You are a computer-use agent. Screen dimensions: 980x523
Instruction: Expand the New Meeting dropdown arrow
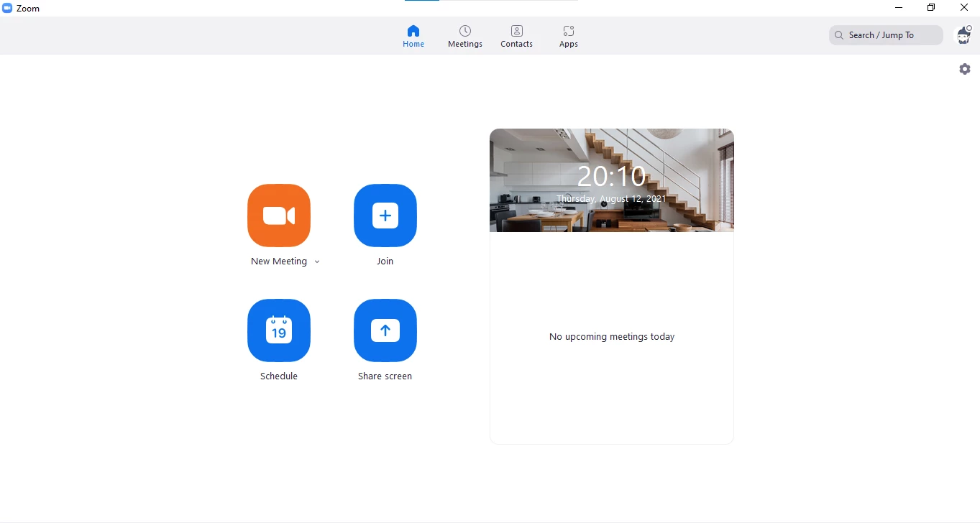click(317, 261)
